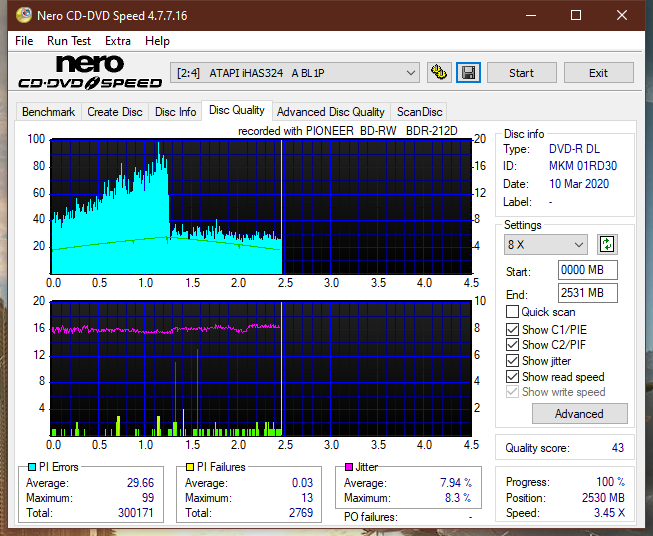Switch to the Benchmark tab
The height and width of the screenshot is (536, 653).
click(48, 112)
